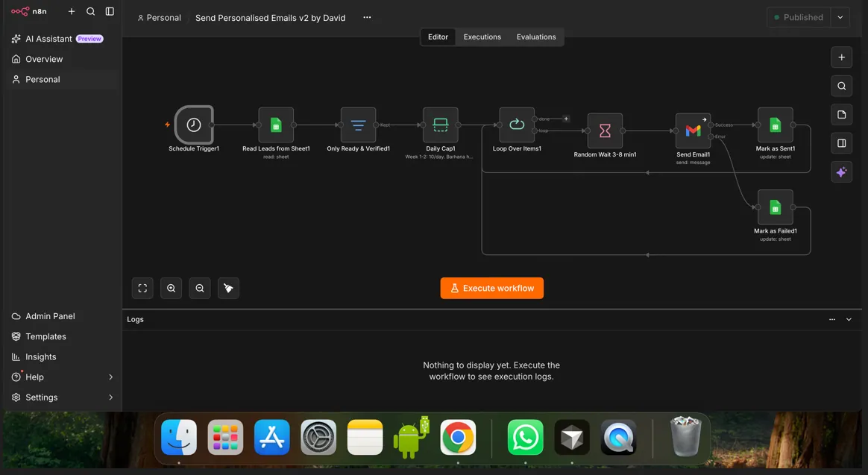Image resolution: width=868 pixels, height=475 pixels.
Task: Open App Store from the Dock
Action: pyautogui.click(x=271, y=438)
